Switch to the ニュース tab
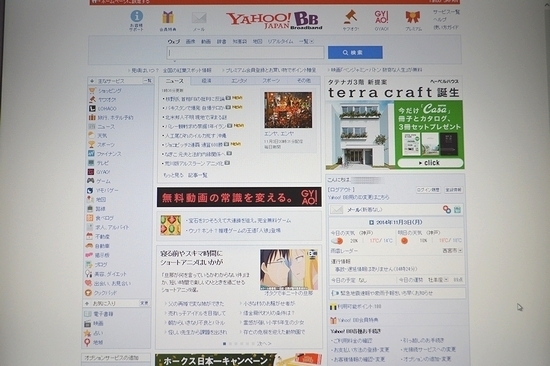Screen dimensions: 550x366 click(174, 81)
